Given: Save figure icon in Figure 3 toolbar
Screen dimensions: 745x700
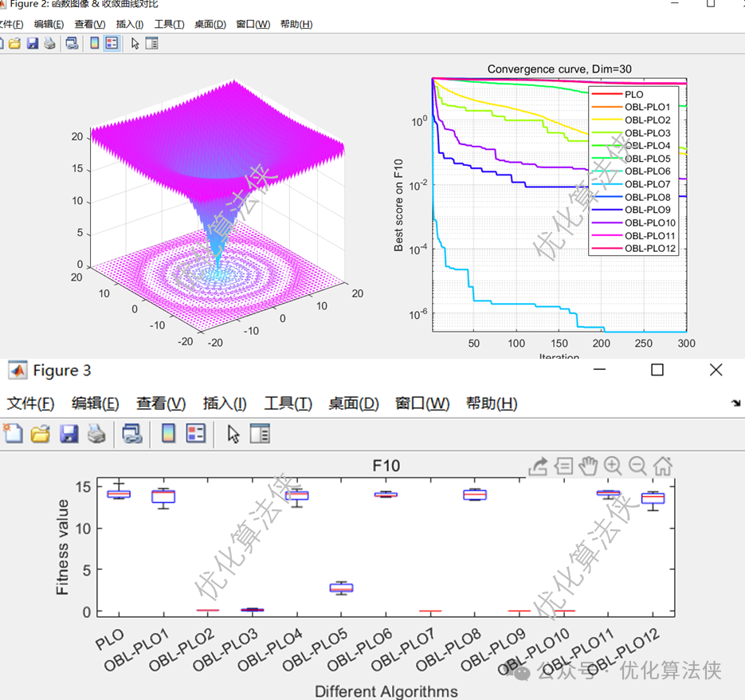Looking at the screenshot, I should 69,434.
